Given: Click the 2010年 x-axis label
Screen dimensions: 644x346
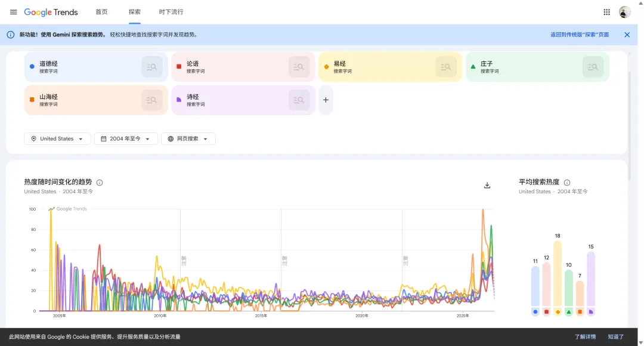Looking at the screenshot, I should pyautogui.click(x=160, y=316).
